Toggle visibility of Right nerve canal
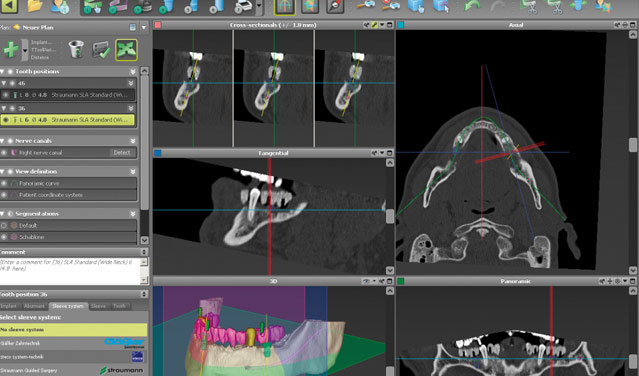This screenshot has height=376, width=639. click(x=4, y=152)
